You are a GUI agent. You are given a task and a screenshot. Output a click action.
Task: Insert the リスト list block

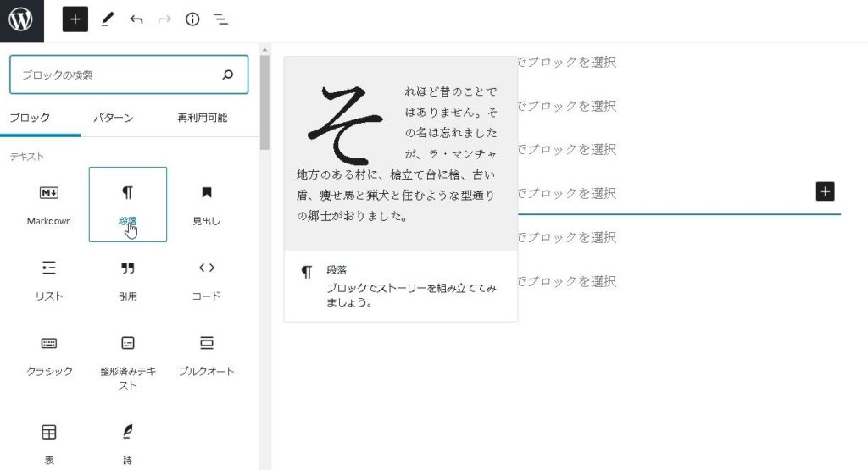click(49, 279)
